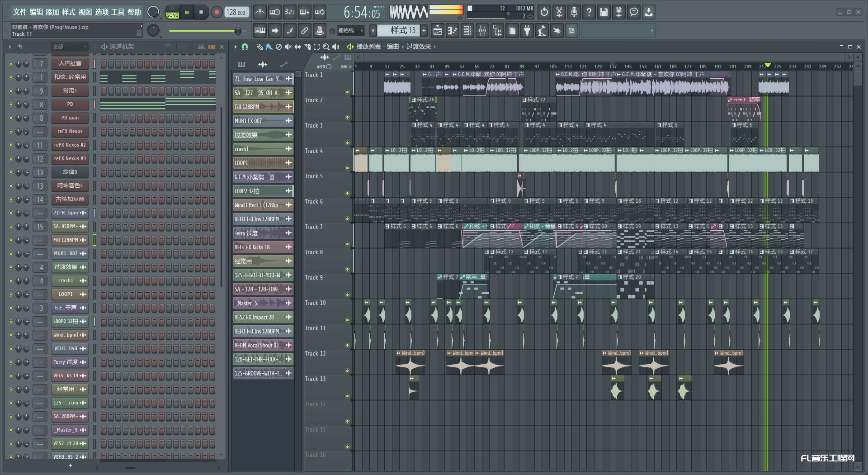
Task: Open the piano roll view icon
Action: (453, 31)
